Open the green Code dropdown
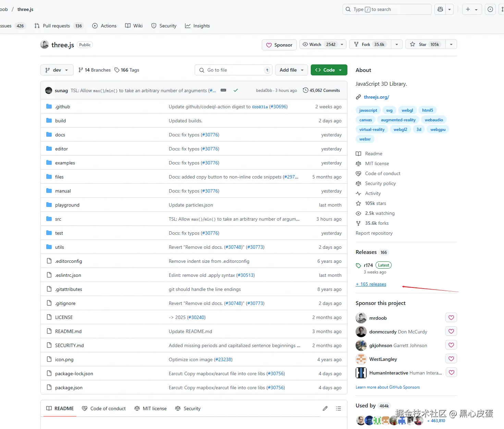 point(329,70)
